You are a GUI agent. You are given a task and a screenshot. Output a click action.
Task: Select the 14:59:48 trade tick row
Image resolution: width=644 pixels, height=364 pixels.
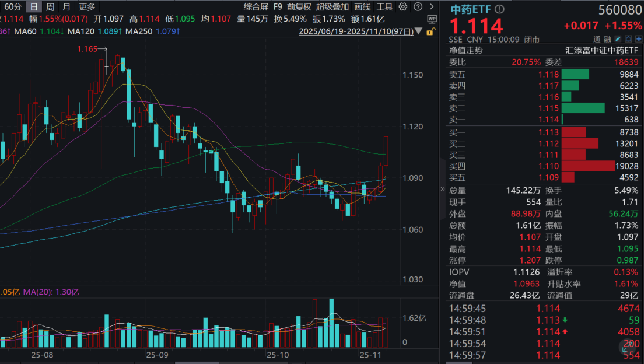coord(544,320)
